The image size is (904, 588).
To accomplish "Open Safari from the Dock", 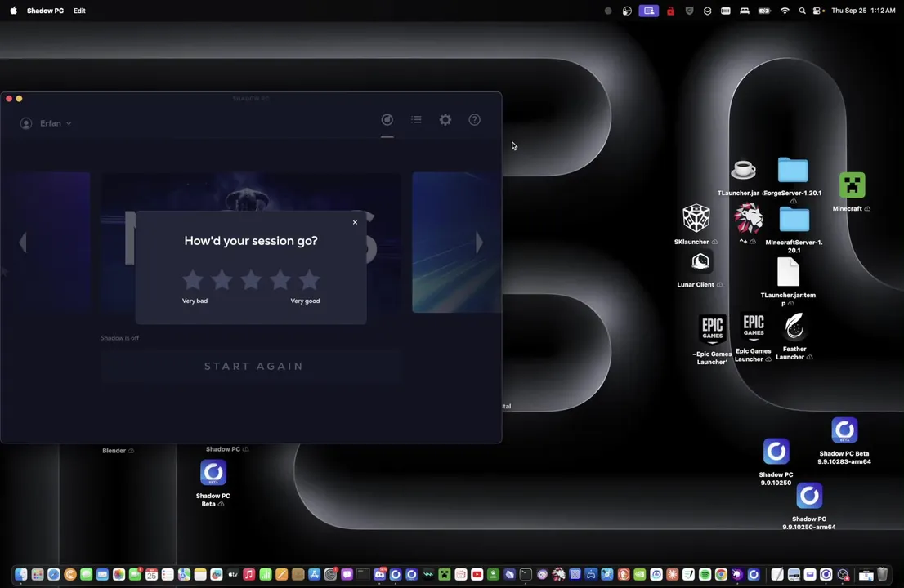I will (54, 574).
